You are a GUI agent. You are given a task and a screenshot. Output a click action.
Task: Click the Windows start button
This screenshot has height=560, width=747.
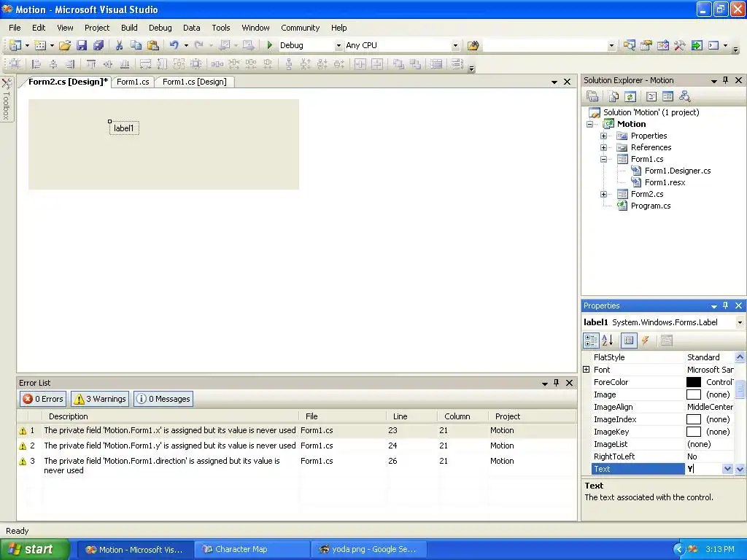(34, 550)
